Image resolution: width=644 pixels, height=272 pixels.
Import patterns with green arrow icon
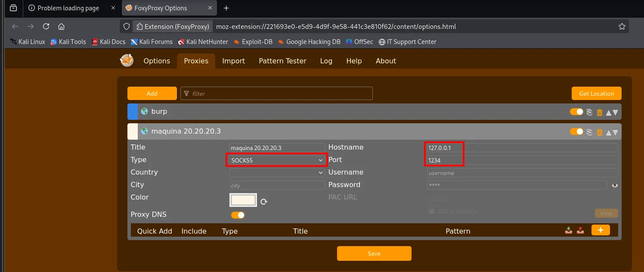tap(569, 230)
